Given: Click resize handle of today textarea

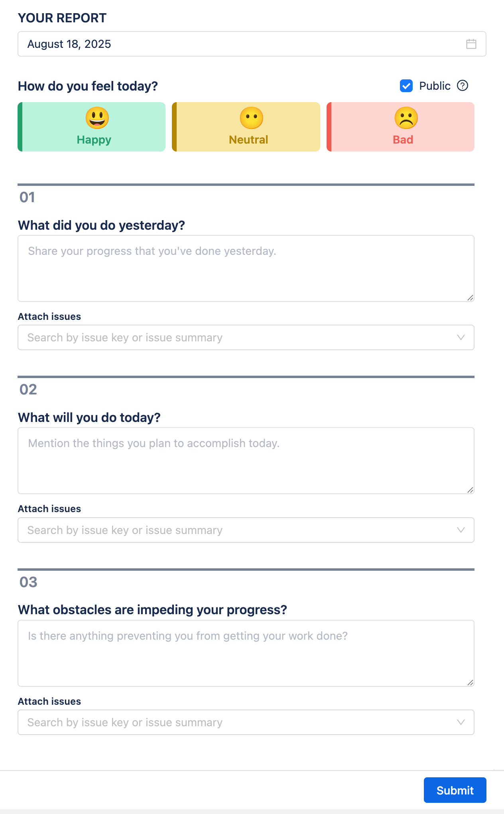Looking at the screenshot, I should coord(470,490).
